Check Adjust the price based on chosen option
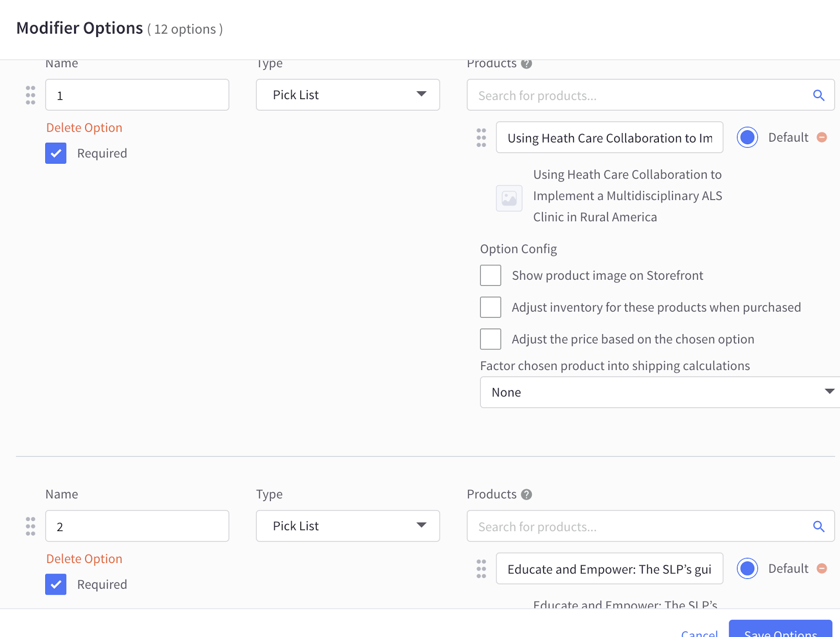 490,339
